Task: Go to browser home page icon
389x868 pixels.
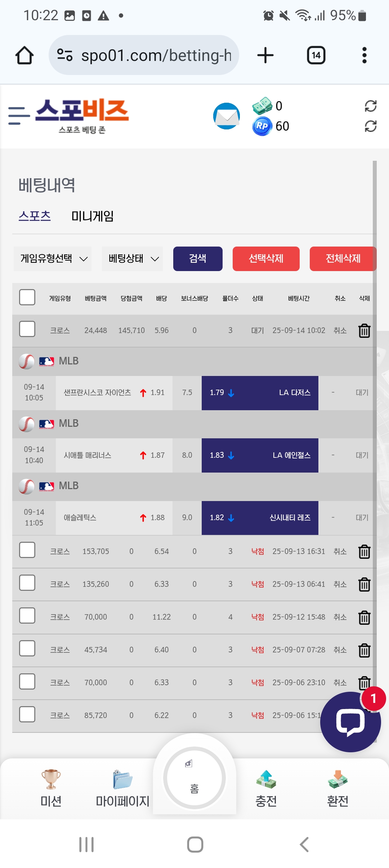Action: point(24,56)
